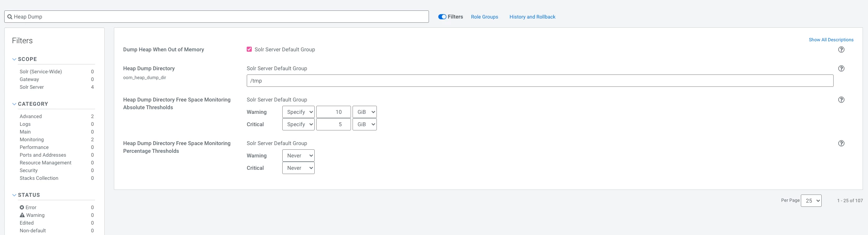Image resolution: width=868 pixels, height=235 pixels.
Task: Open Percentage Thresholds Critical Never dropdown
Action: point(298,168)
